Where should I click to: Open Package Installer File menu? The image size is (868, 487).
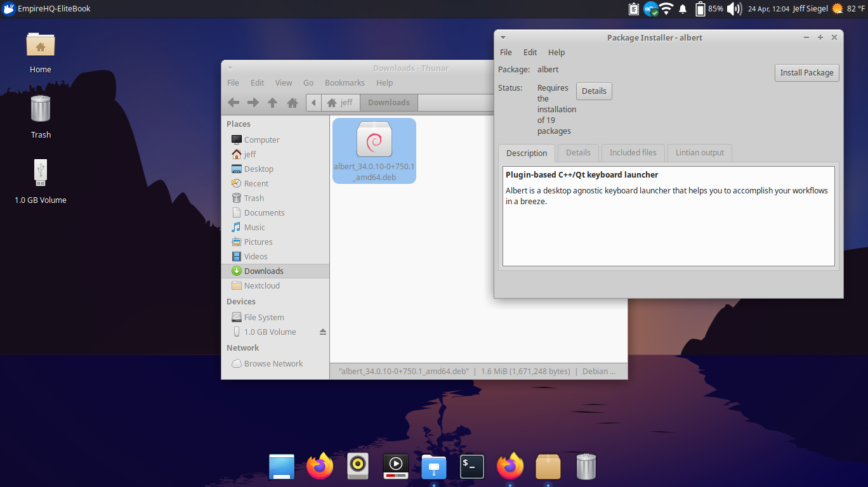point(506,52)
